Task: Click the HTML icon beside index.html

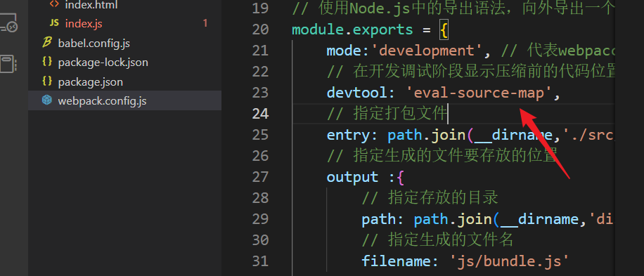Action: pyautogui.click(x=54, y=4)
